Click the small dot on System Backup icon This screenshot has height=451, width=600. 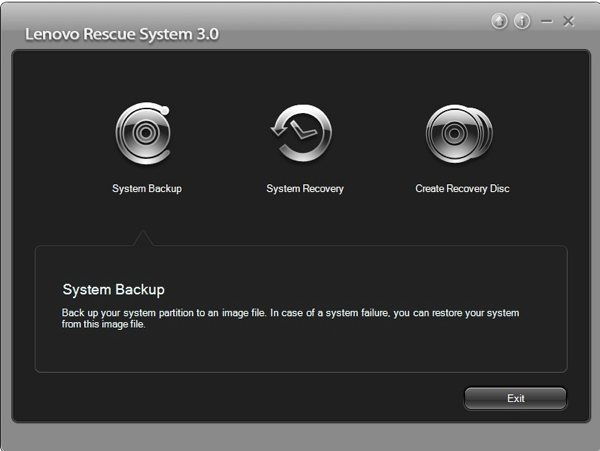pyautogui.click(x=165, y=110)
